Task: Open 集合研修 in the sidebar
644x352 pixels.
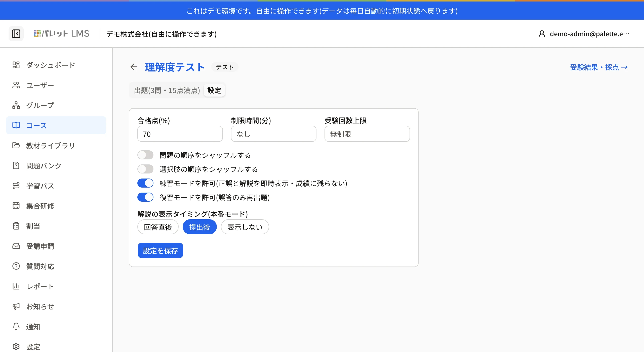Action: point(56,206)
